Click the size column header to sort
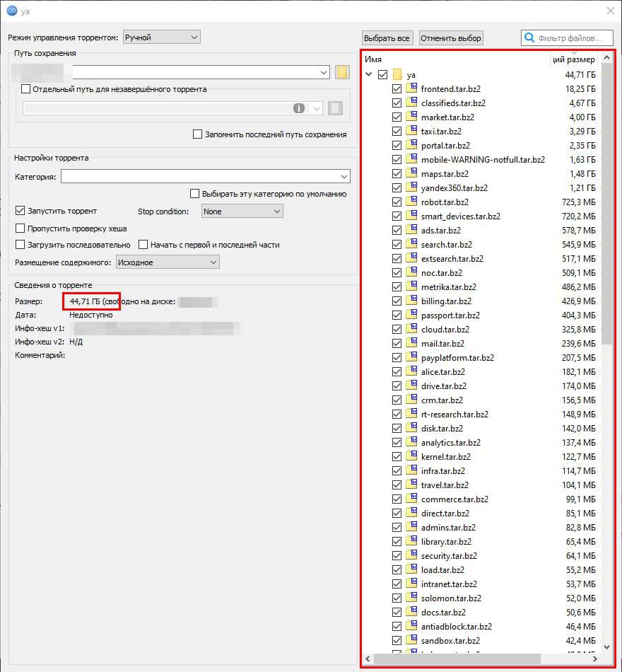The image size is (622, 672). (x=573, y=59)
